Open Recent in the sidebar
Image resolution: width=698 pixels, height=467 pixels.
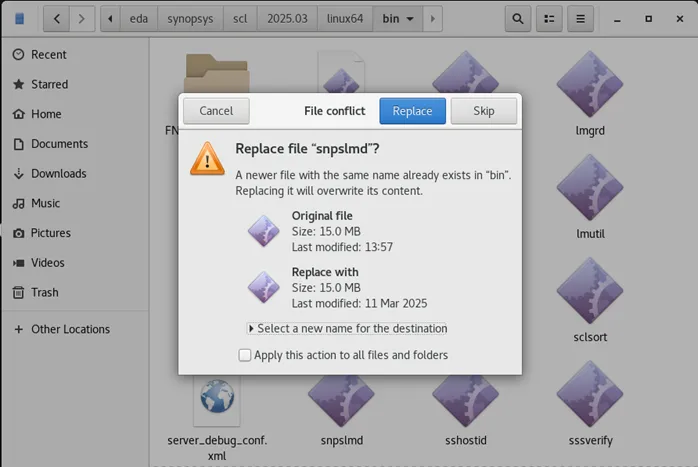[75, 55]
